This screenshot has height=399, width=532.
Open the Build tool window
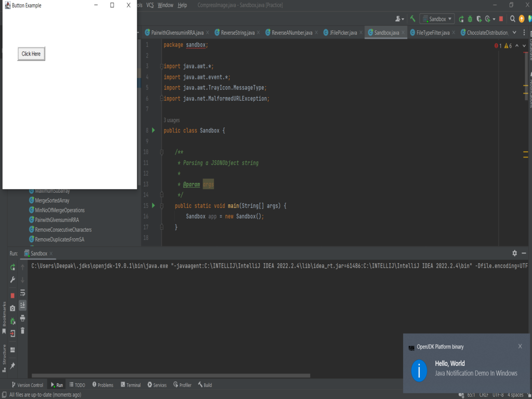[205, 385]
